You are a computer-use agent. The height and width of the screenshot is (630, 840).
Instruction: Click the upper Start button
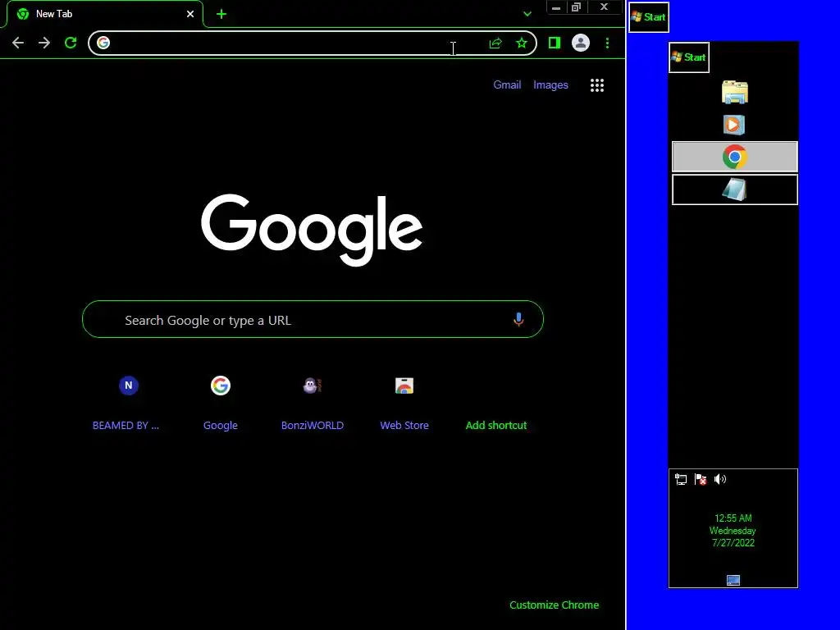(649, 17)
